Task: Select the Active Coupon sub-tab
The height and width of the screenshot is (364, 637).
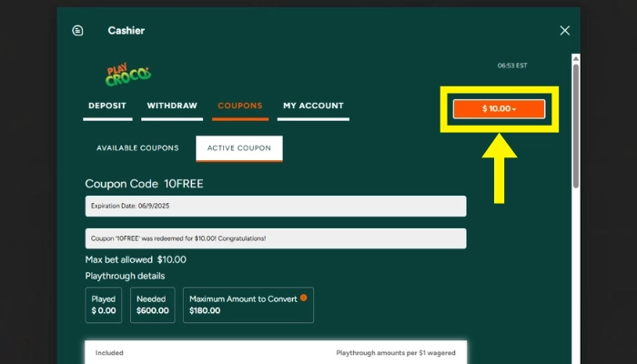Action: coord(239,147)
